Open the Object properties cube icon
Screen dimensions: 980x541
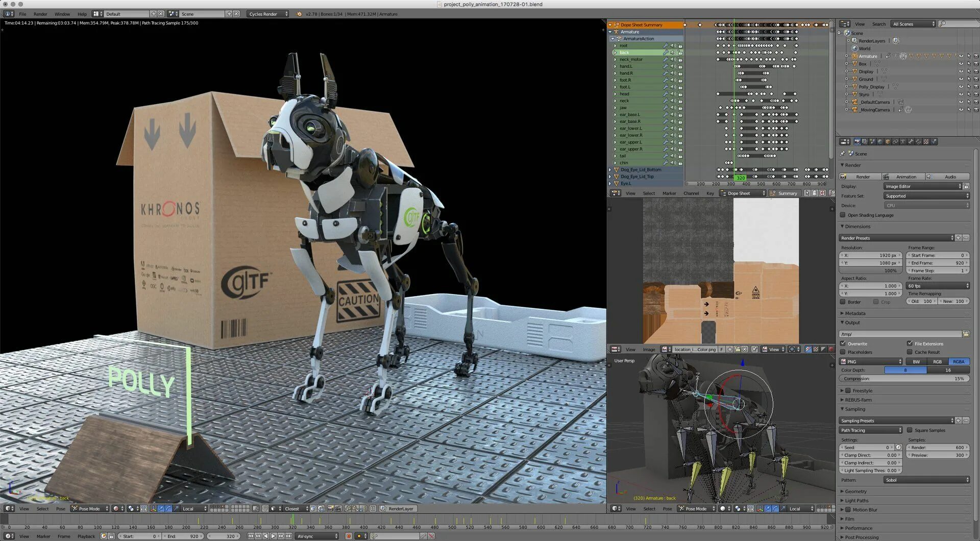888,142
